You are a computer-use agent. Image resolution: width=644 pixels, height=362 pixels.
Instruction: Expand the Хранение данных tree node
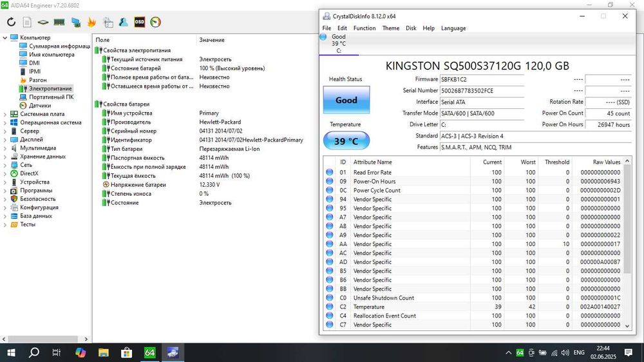tap(5, 157)
